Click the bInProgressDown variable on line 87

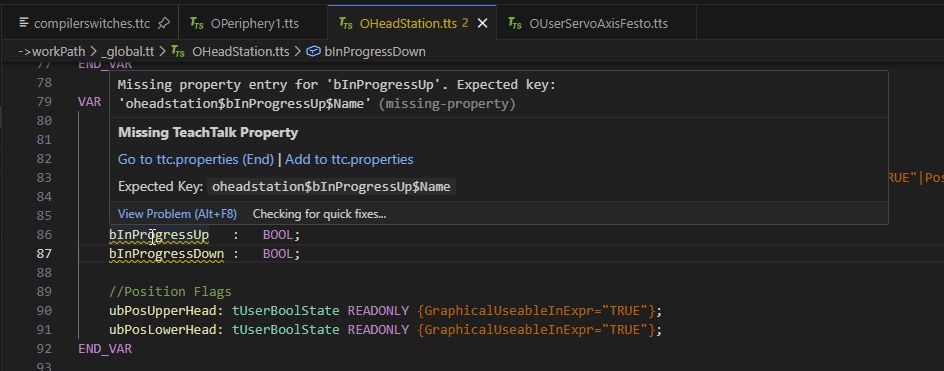pyautogui.click(x=166, y=254)
